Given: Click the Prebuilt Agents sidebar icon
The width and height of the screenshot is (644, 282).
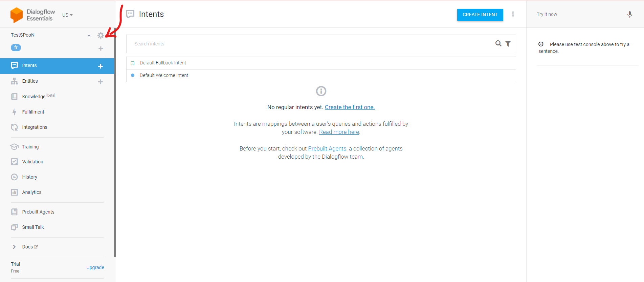Looking at the screenshot, I should click(14, 212).
